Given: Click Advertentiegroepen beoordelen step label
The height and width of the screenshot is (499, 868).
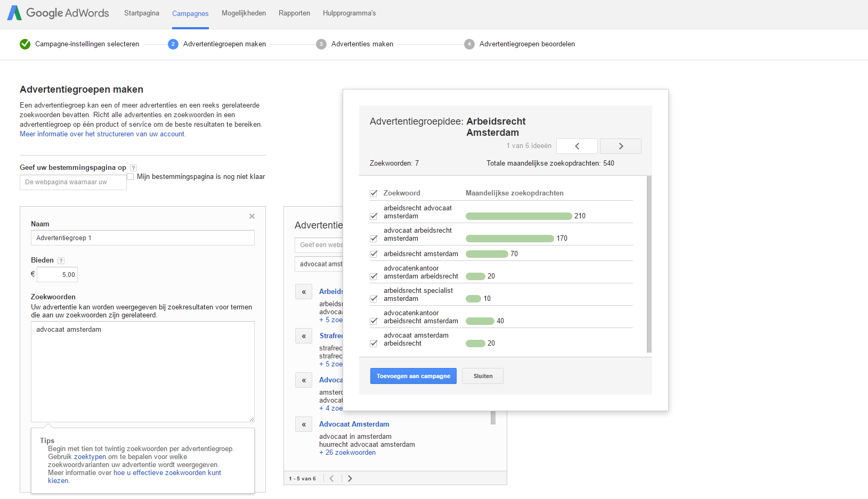Looking at the screenshot, I should [527, 44].
